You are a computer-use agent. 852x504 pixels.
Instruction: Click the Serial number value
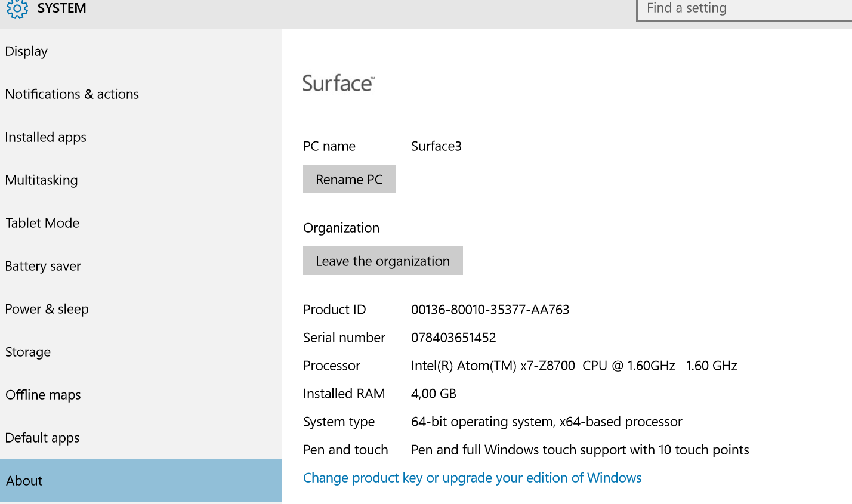tap(453, 338)
